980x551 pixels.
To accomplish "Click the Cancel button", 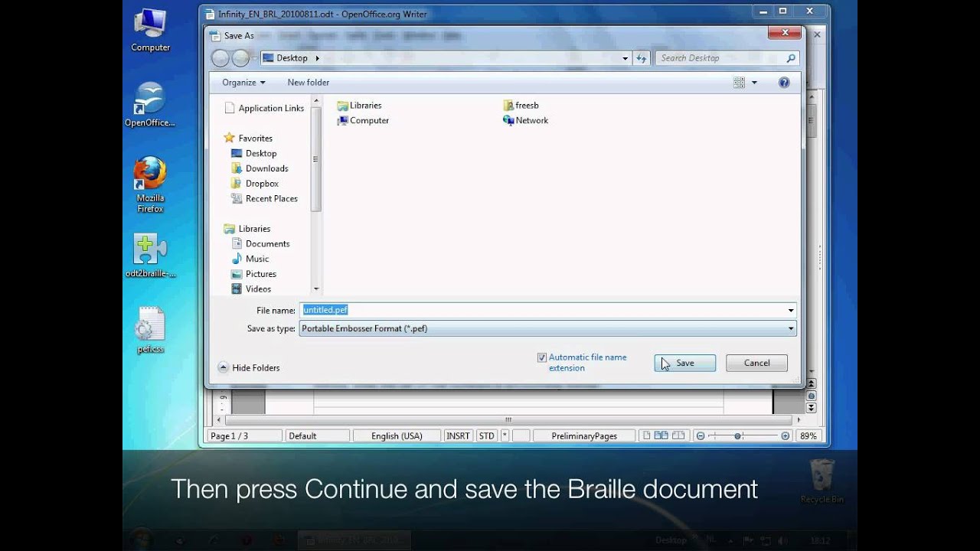I will pos(756,364).
